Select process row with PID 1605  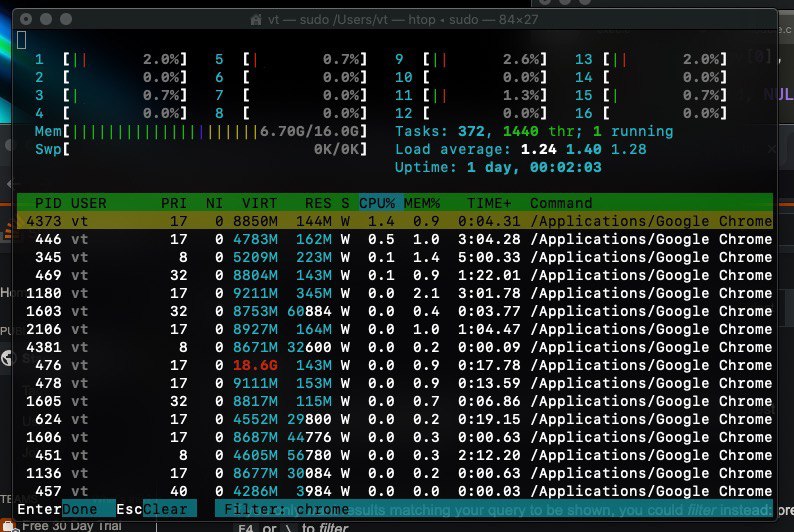click(x=395, y=401)
